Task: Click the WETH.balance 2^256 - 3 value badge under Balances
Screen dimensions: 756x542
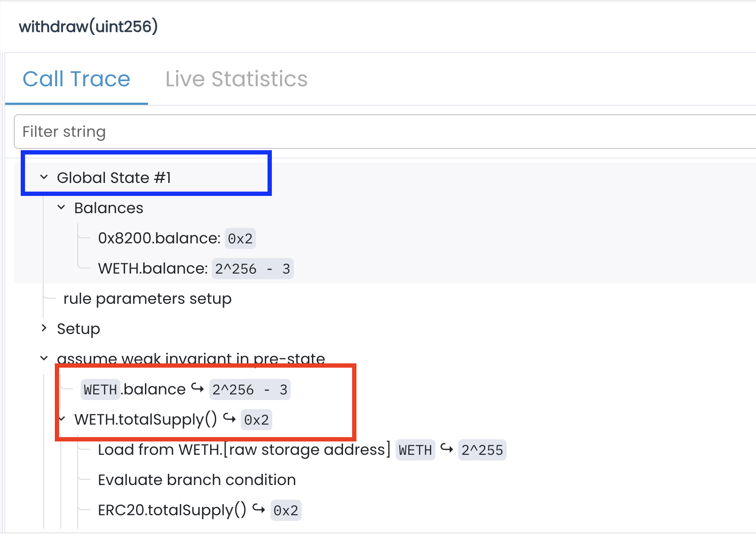Action: click(252, 269)
